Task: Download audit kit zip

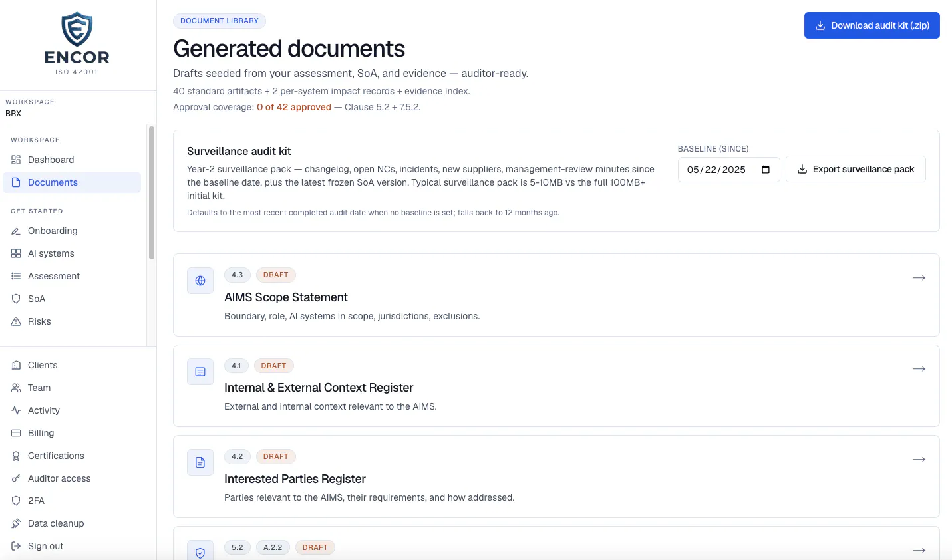Action: (872, 25)
